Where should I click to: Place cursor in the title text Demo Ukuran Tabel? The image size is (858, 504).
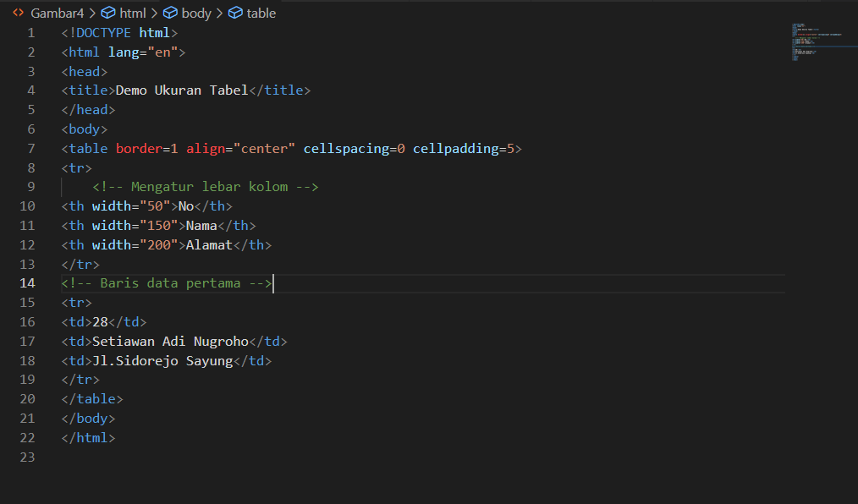(x=182, y=90)
